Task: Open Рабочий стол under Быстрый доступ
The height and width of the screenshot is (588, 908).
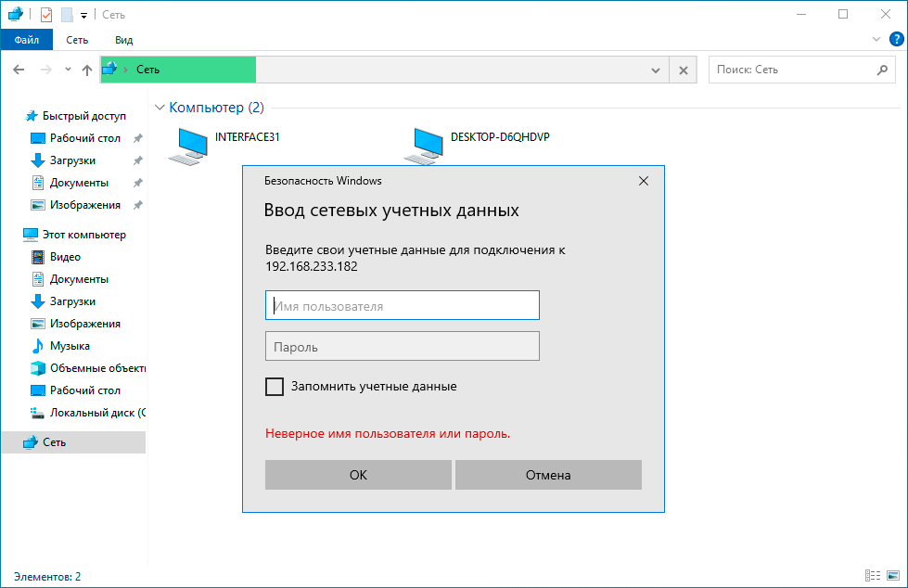Action: (85, 138)
